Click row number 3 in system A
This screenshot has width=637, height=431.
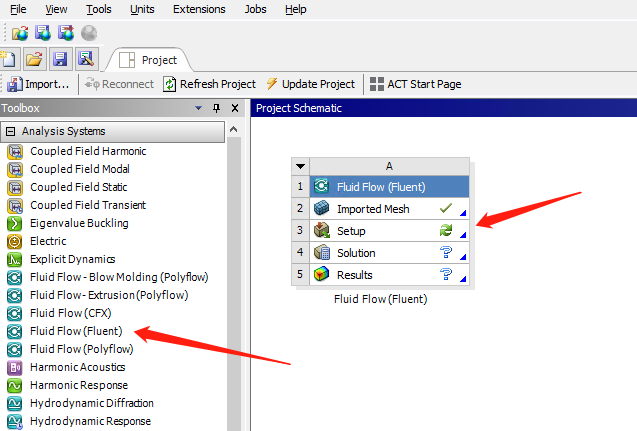click(300, 230)
